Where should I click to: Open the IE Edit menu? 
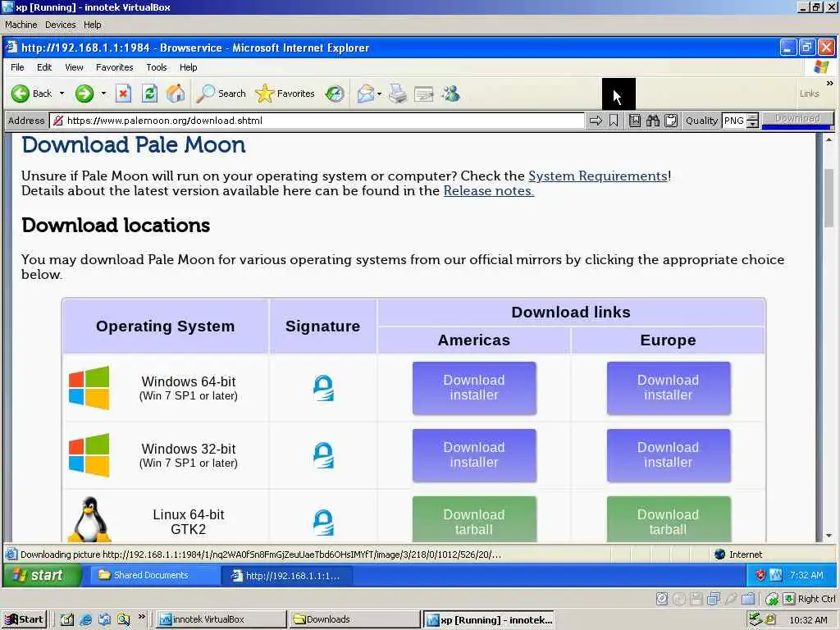tap(44, 67)
